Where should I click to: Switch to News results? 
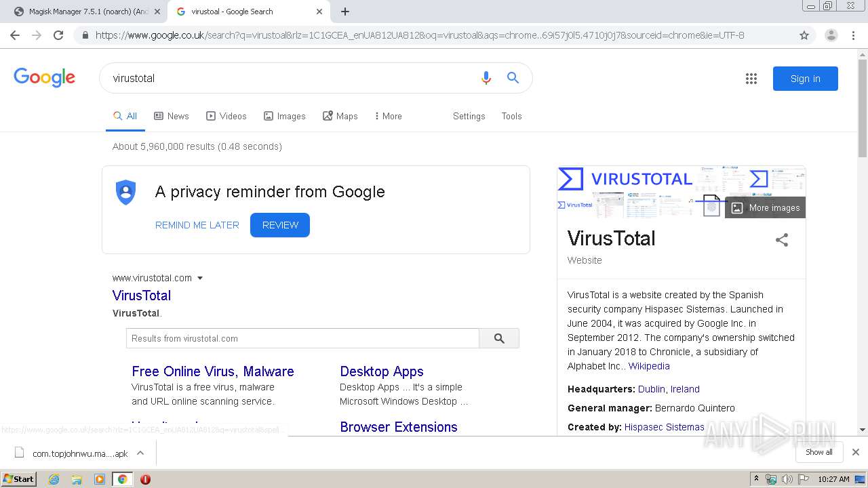[x=172, y=116]
